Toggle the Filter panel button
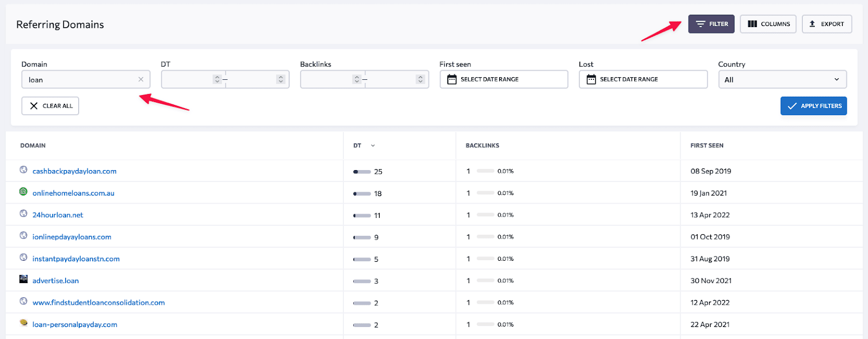Viewport: 868px width, 339px height. tap(711, 24)
